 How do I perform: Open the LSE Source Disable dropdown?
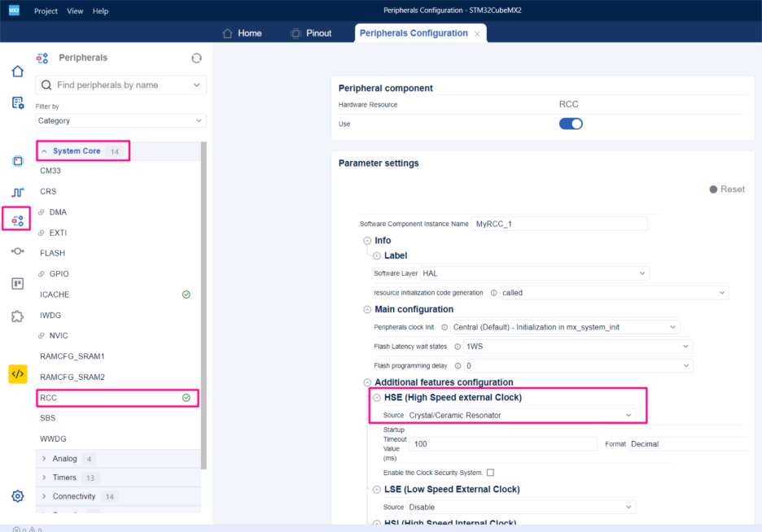click(x=521, y=507)
